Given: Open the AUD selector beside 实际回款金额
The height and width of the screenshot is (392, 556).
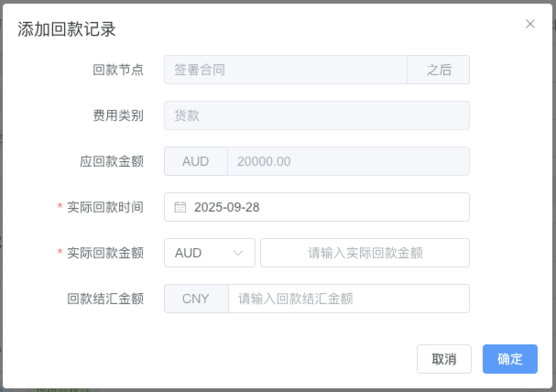Looking at the screenshot, I should pyautogui.click(x=209, y=253).
